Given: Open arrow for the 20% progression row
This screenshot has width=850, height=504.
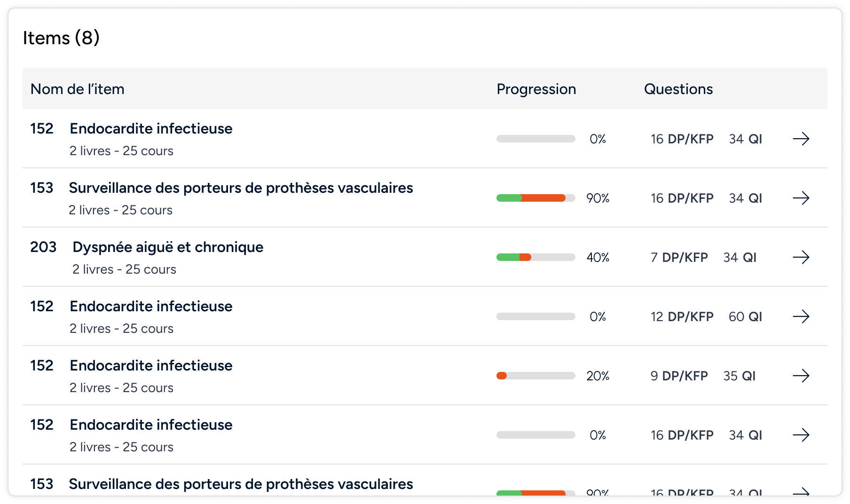Looking at the screenshot, I should point(801,376).
